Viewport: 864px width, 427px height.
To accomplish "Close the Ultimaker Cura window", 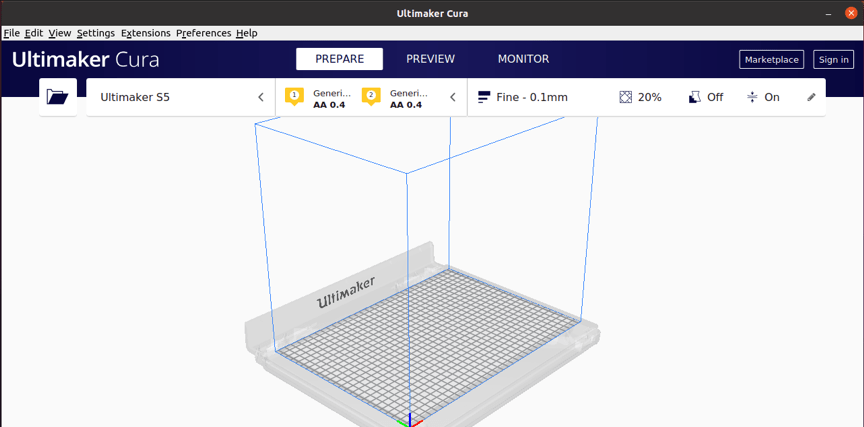I will (x=851, y=13).
